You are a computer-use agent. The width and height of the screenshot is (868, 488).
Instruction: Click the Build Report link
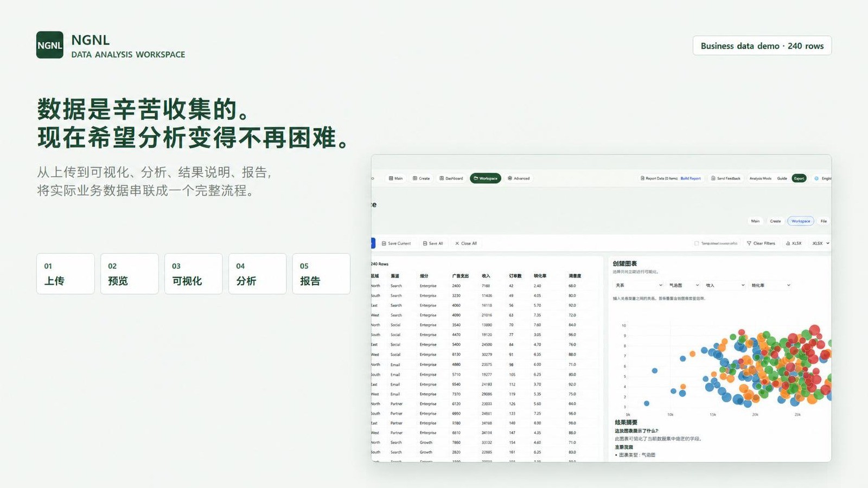click(691, 178)
